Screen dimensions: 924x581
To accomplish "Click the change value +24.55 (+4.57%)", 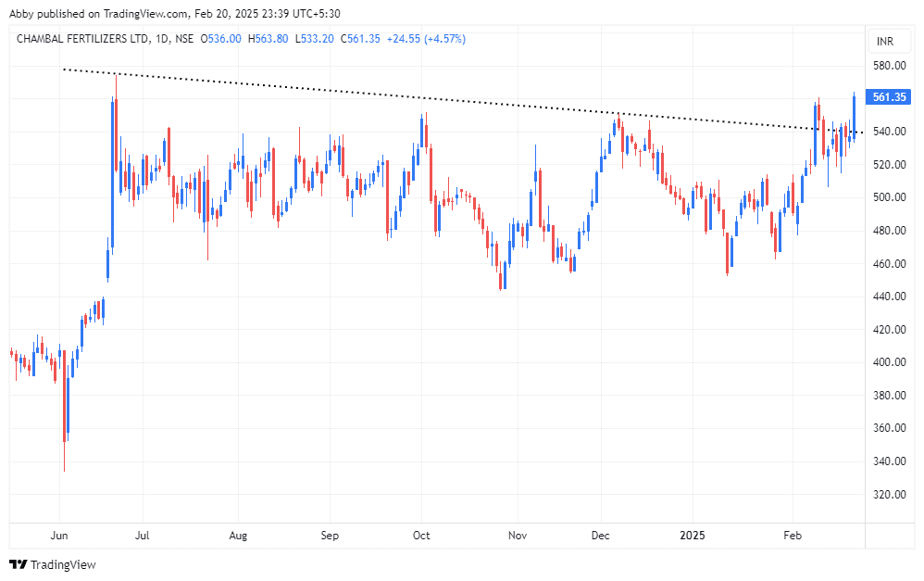I will point(426,39).
